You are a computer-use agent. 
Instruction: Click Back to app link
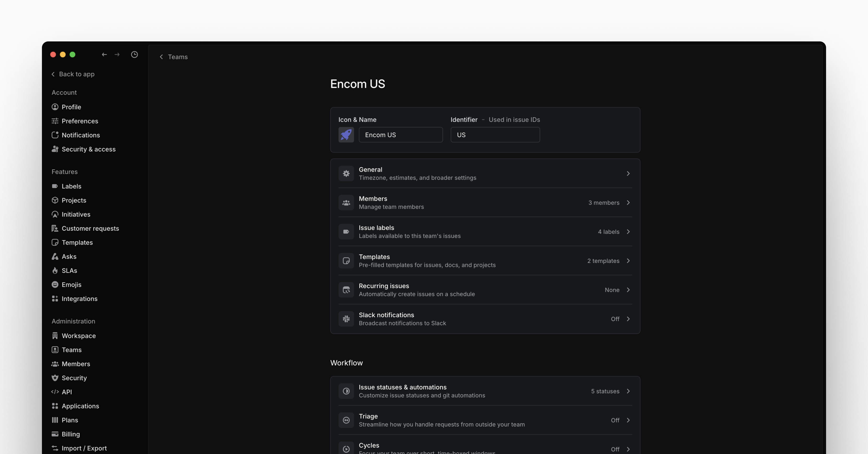(73, 74)
